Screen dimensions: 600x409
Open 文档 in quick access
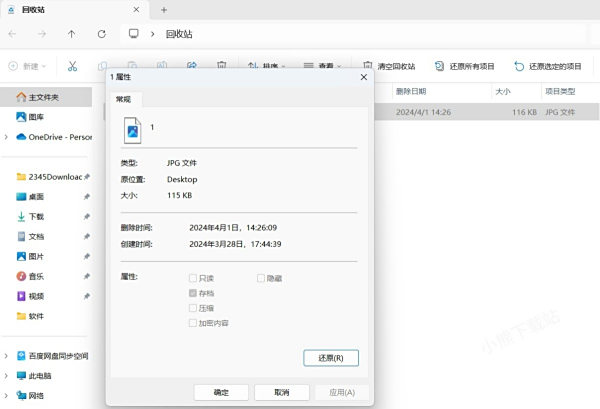pyautogui.click(x=31, y=236)
